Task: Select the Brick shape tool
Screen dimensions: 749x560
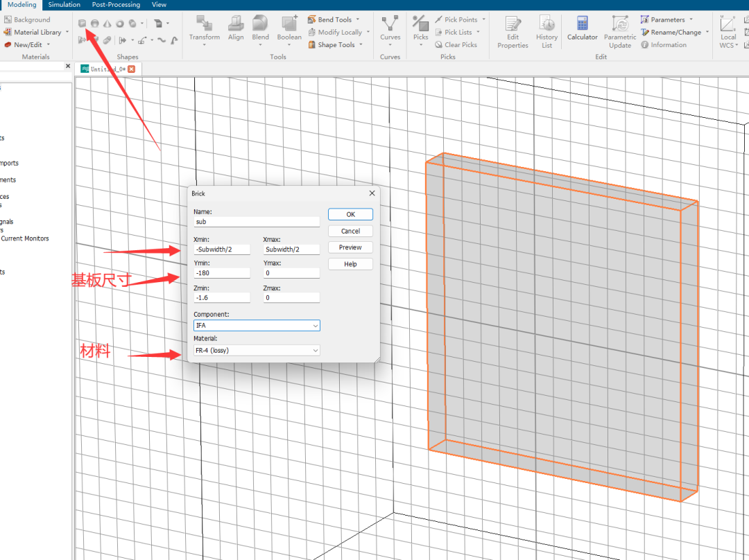Action: (82, 23)
